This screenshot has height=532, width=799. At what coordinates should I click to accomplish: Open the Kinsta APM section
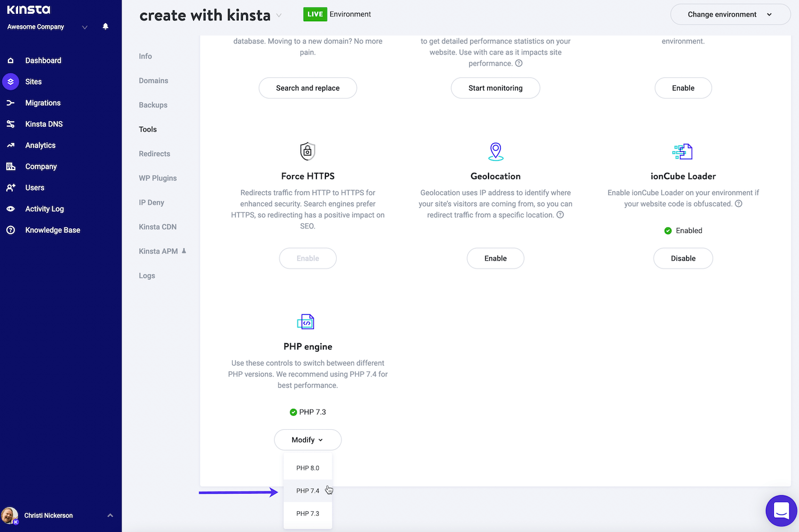[x=158, y=251]
